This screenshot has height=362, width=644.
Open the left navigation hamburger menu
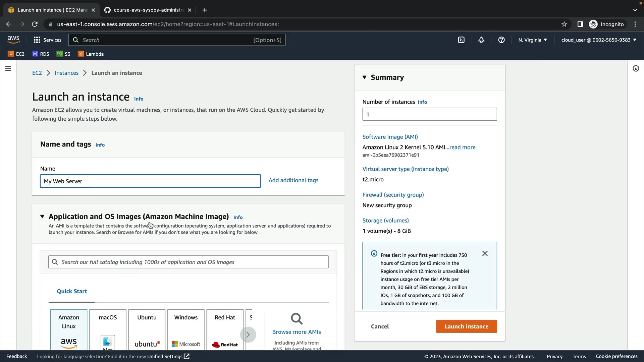click(x=8, y=69)
